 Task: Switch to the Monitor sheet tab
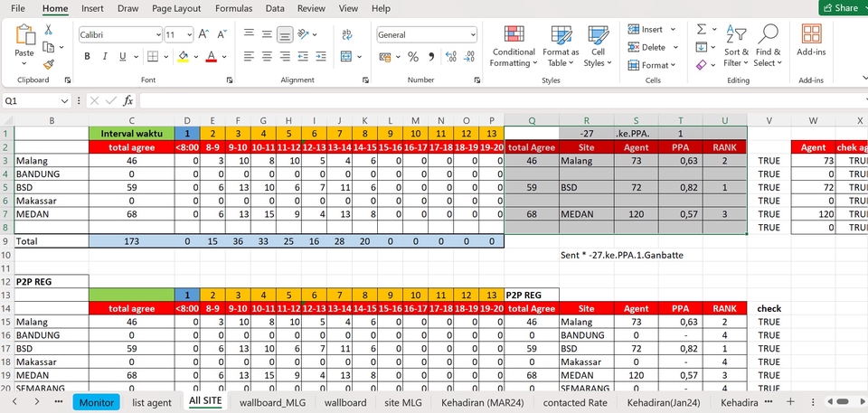tap(97, 402)
